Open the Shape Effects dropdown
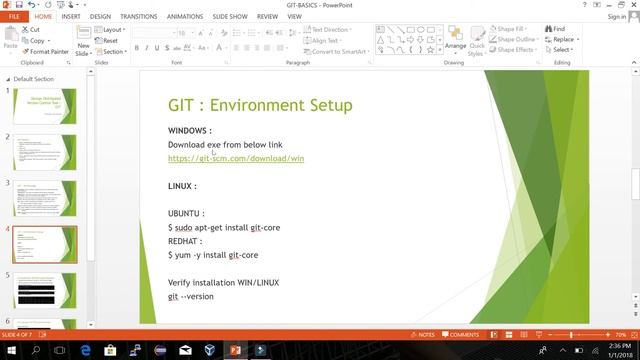640x360 pixels. click(x=513, y=49)
